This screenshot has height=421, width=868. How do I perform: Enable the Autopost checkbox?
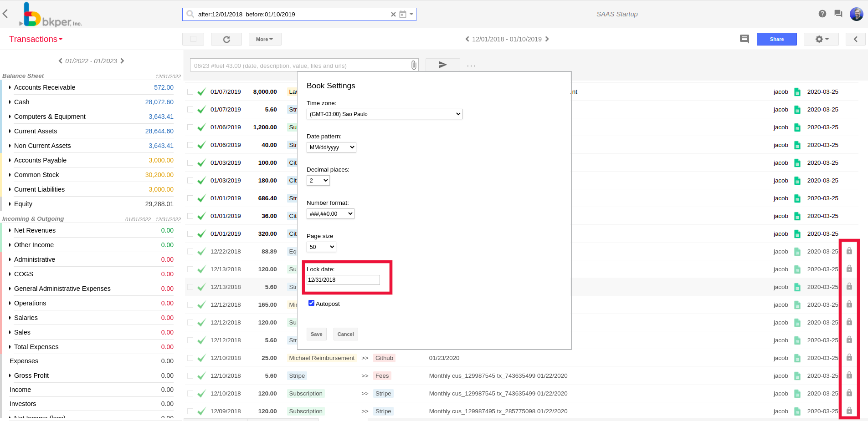pos(311,303)
